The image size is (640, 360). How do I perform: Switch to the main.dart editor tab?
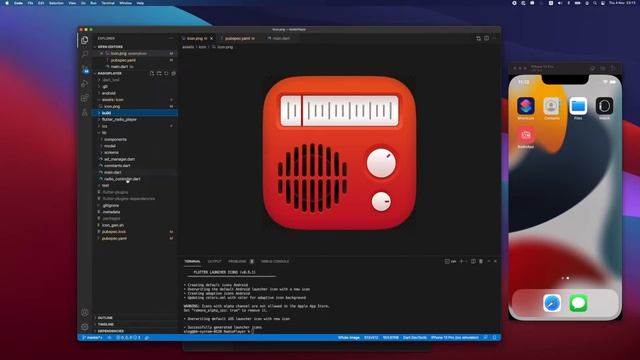click(281, 38)
